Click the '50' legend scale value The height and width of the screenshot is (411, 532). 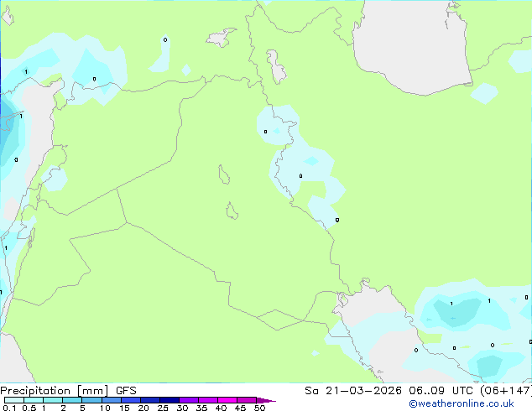pyautogui.click(x=259, y=408)
